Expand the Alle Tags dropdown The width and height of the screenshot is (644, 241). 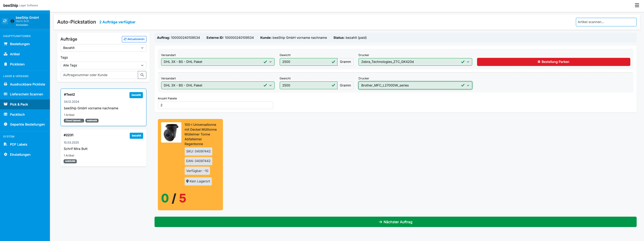click(x=103, y=65)
